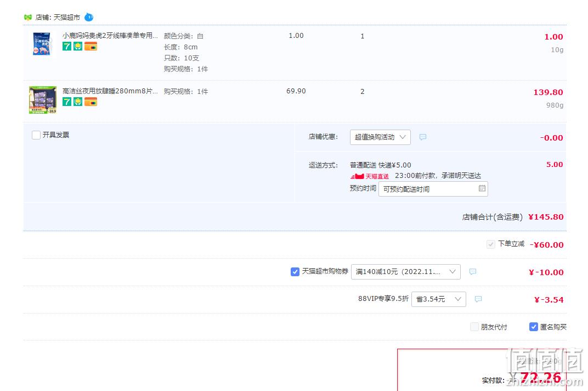Click the 可预约配送时间 input field
This screenshot has height=391, width=588.
[x=433, y=188]
